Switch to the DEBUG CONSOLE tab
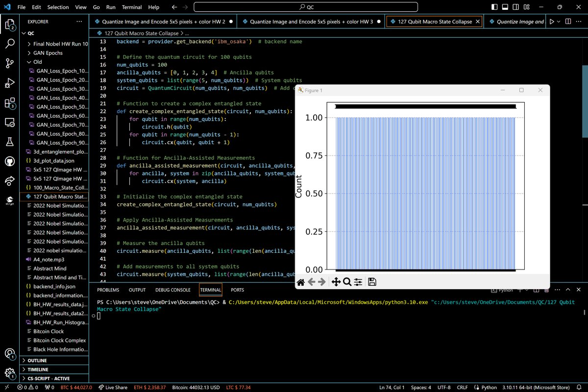Image resolution: width=588 pixels, height=392 pixels. click(x=173, y=290)
